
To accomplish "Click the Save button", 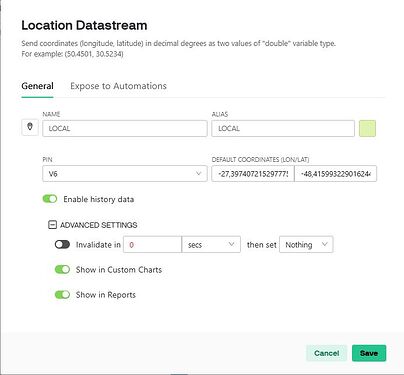I will click(369, 353).
